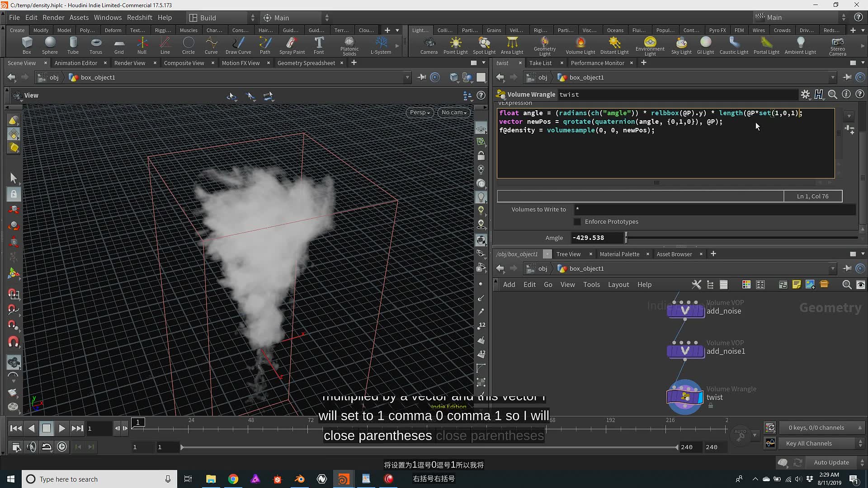Add a Sky Light
The height and width of the screenshot is (488, 868).
tap(681, 46)
